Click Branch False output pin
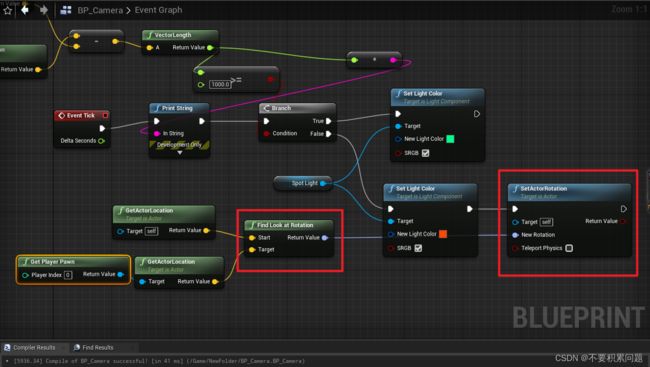 [x=328, y=134]
